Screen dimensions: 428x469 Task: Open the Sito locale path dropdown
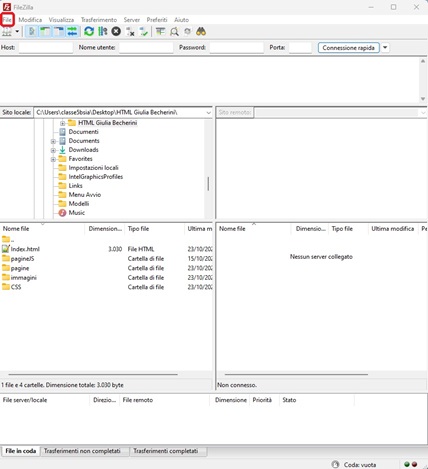point(208,113)
